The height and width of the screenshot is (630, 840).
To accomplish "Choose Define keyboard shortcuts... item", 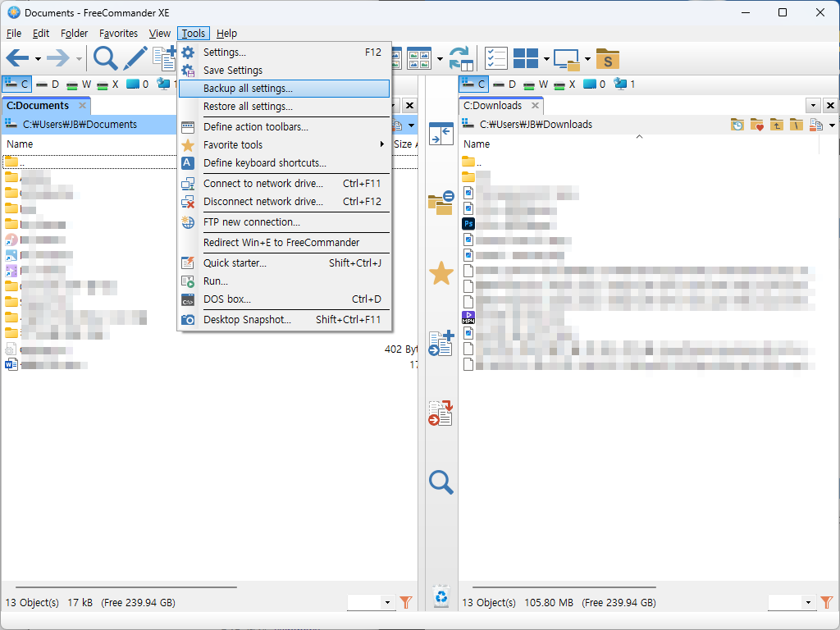I will pyautogui.click(x=284, y=163).
